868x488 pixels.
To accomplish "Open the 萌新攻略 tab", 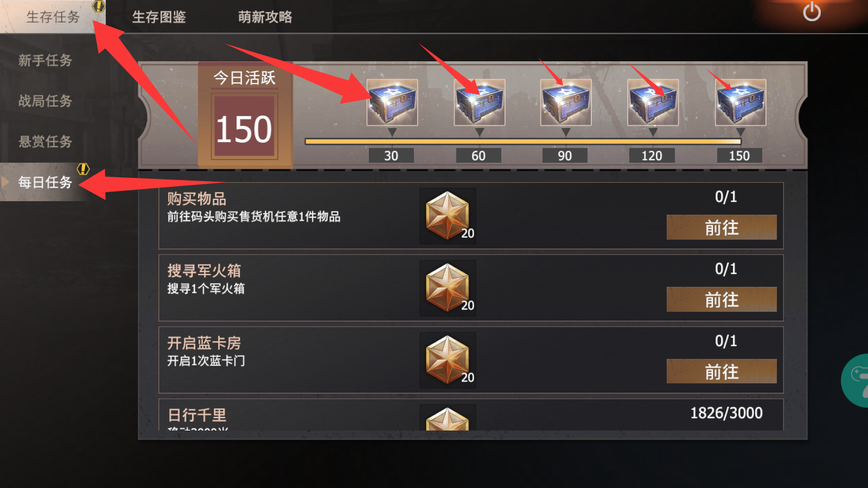I will coord(265,17).
